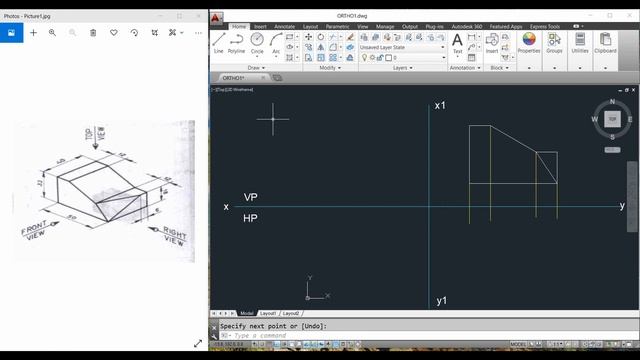Select the Polyline tool
The width and height of the screenshot is (640, 360).
point(236,43)
